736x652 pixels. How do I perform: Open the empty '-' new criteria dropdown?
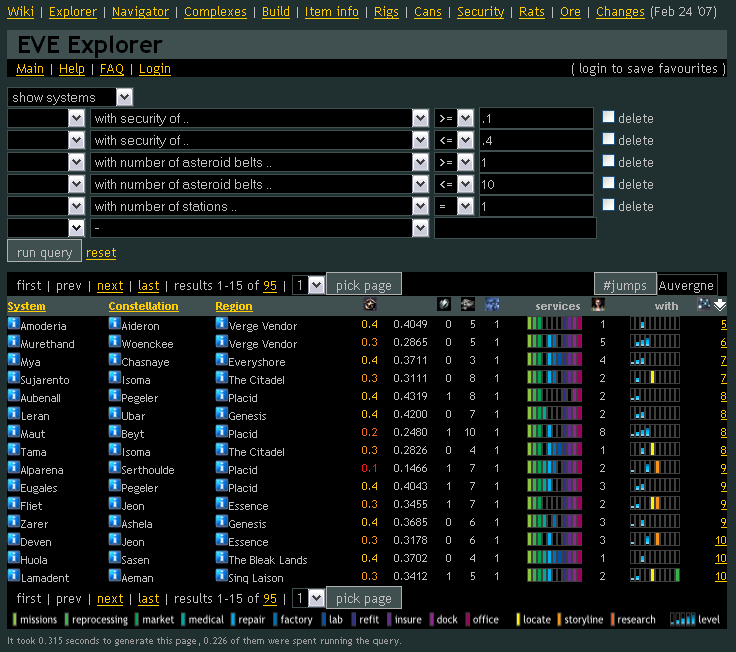pyautogui.click(x=260, y=229)
